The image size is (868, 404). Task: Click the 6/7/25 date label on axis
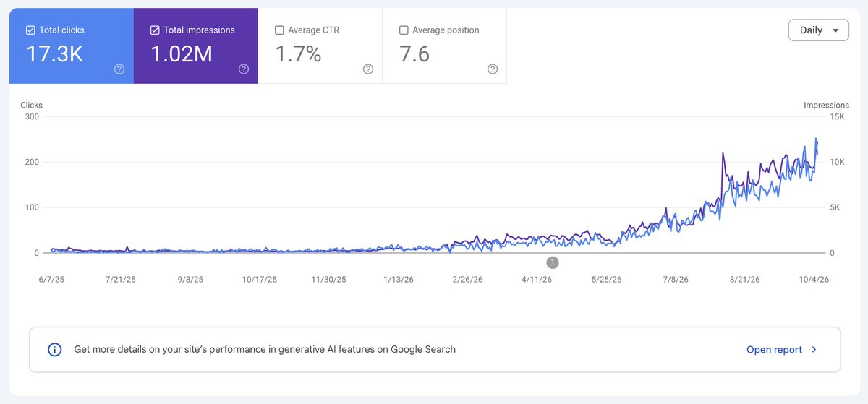click(53, 280)
